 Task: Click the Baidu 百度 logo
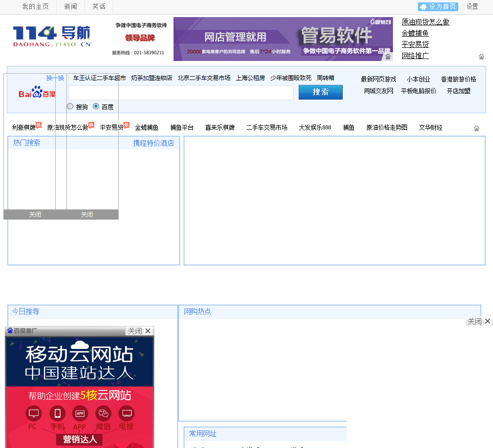click(37, 92)
